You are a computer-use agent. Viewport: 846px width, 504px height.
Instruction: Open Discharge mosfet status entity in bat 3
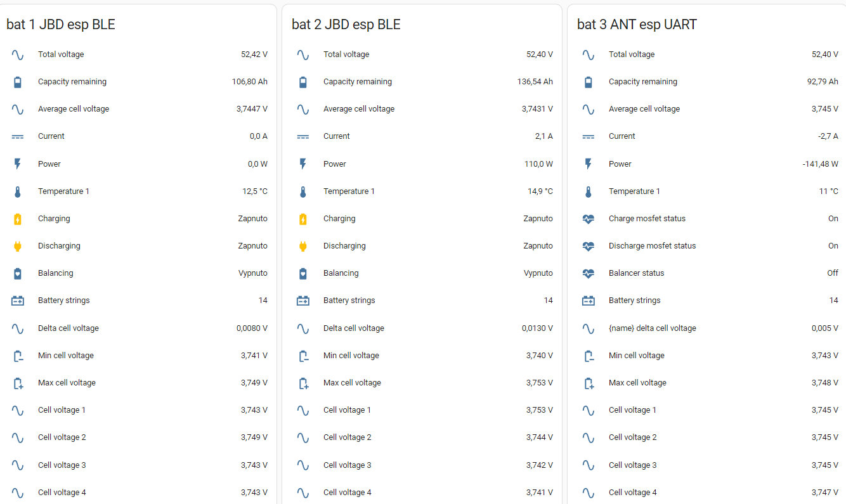pyautogui.click(x=652, y=246)
